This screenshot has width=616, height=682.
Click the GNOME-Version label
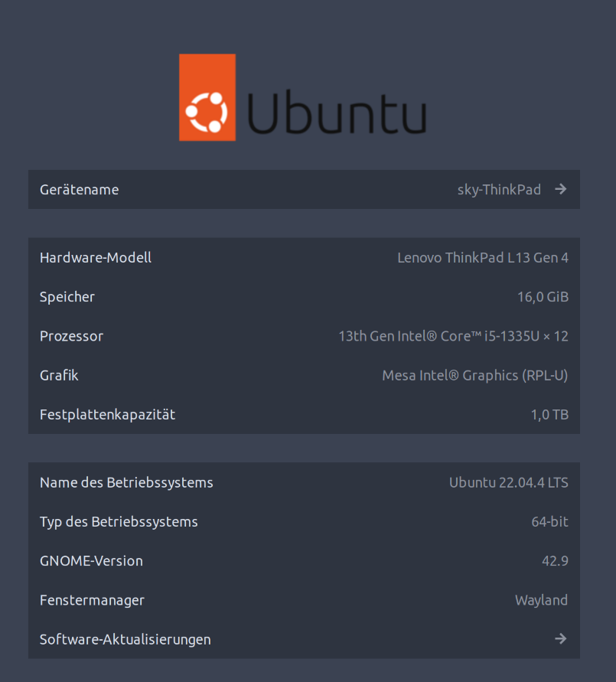[x=91, y=561]
